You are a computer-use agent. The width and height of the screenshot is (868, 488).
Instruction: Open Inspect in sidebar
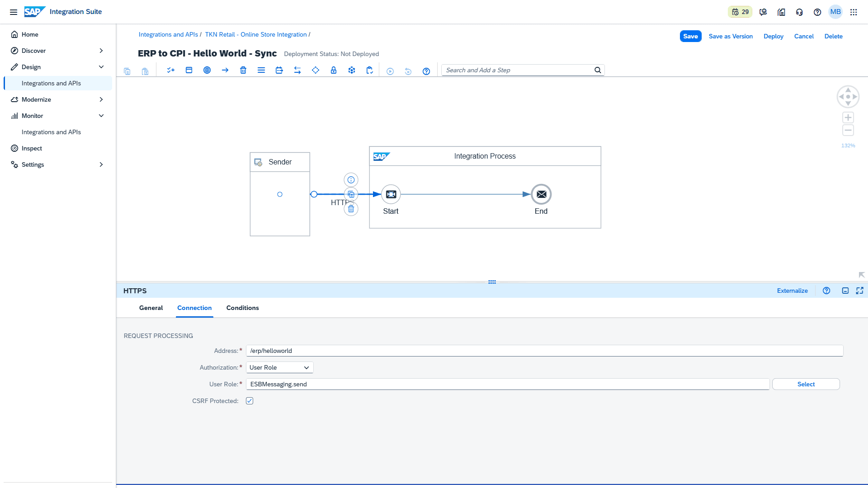58,148
